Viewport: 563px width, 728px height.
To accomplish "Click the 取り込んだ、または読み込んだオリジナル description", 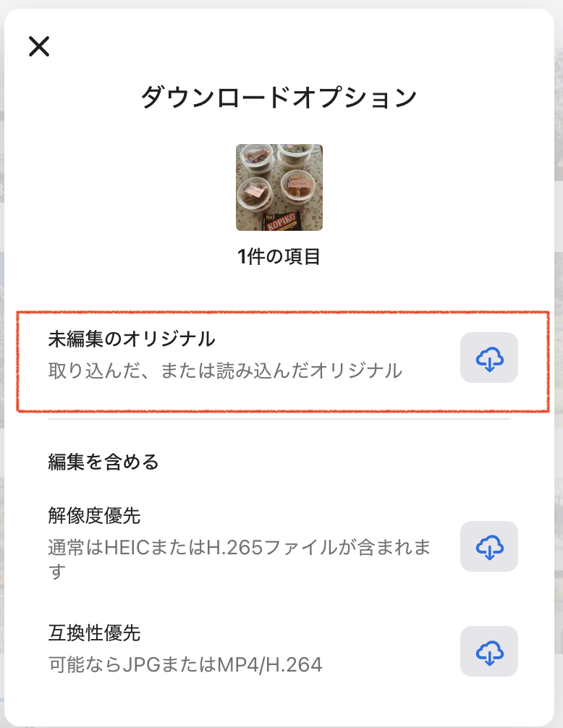I will click(x=225, y=371).
